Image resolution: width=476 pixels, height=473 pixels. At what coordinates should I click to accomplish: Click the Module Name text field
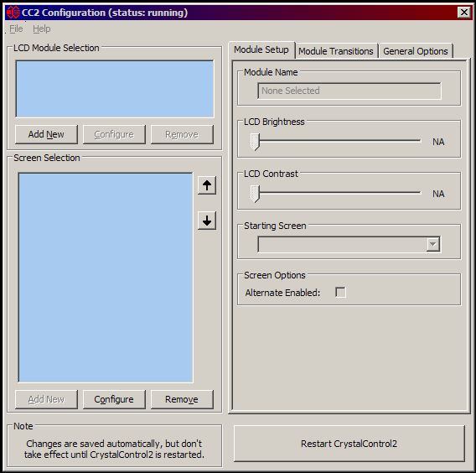349,91
